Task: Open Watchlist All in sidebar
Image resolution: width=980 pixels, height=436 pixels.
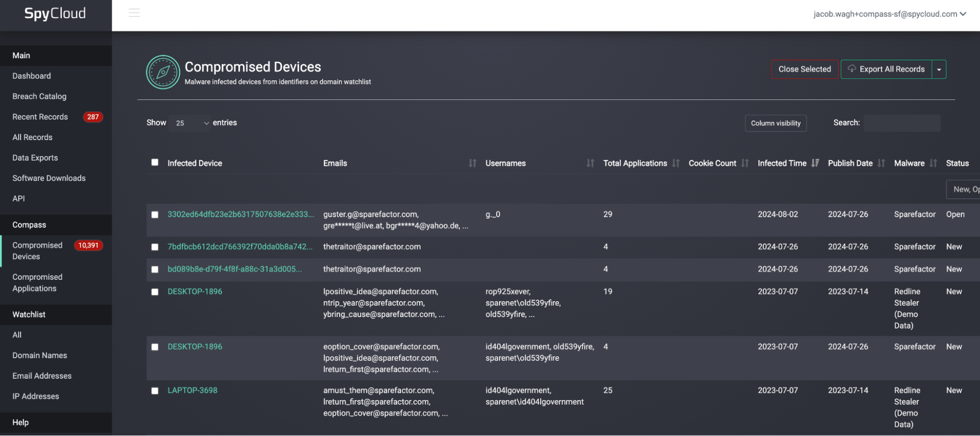Action: (17, 335)
